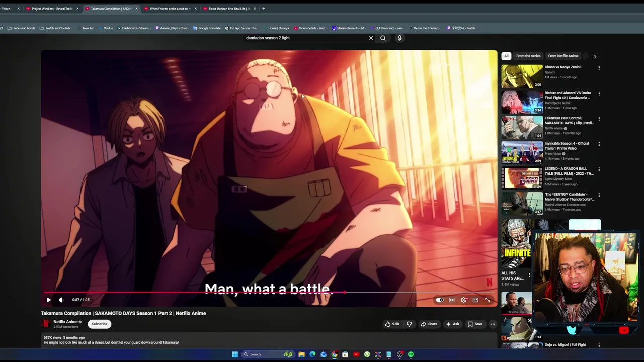
Task: Open the StreamElements bookmark
Action: point(349,28)
